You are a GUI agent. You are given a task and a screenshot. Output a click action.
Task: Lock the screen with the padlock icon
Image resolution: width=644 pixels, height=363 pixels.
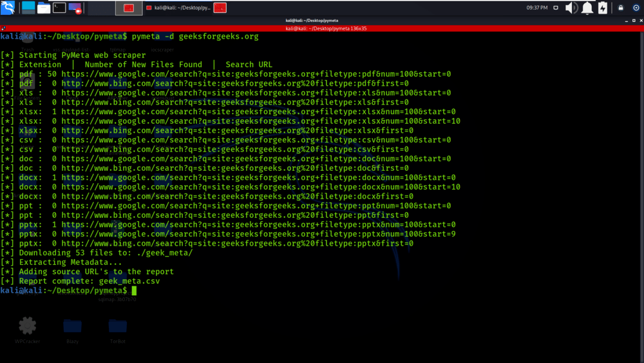click(x=621, y=8)
